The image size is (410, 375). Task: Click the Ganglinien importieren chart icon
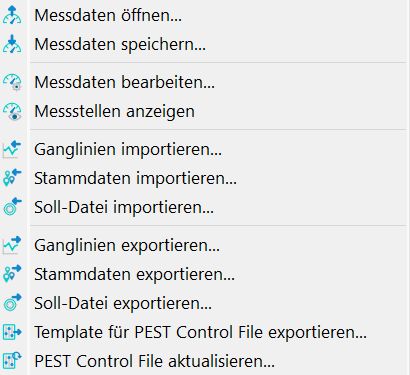click(12, 149)
